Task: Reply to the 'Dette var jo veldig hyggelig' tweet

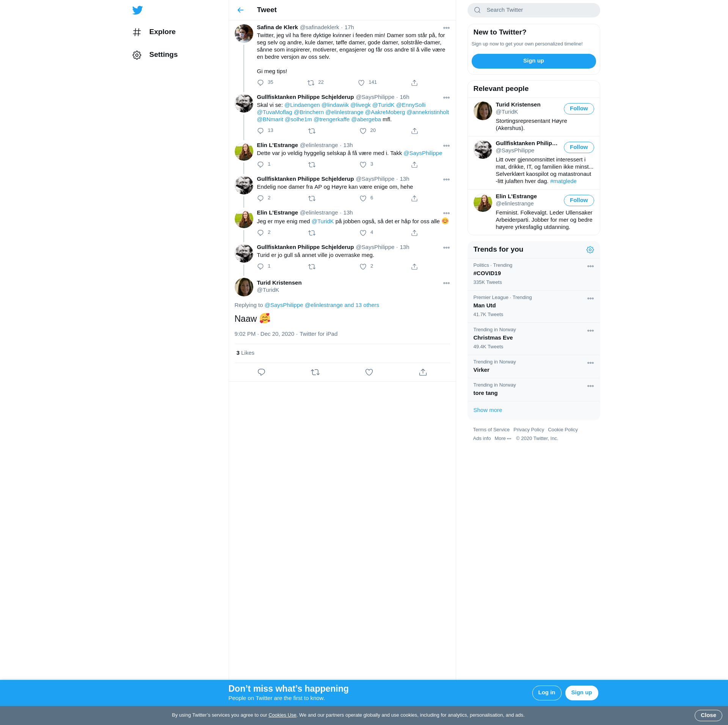Action: pos(260,164)
